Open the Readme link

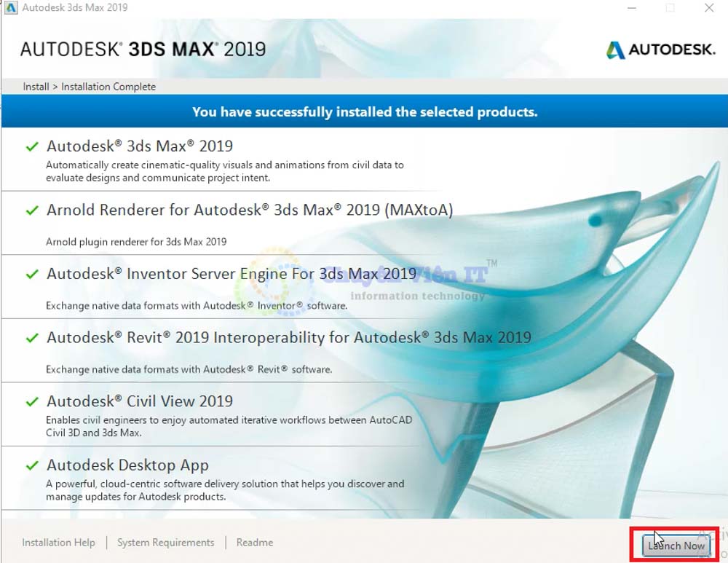tap(255, 543)
